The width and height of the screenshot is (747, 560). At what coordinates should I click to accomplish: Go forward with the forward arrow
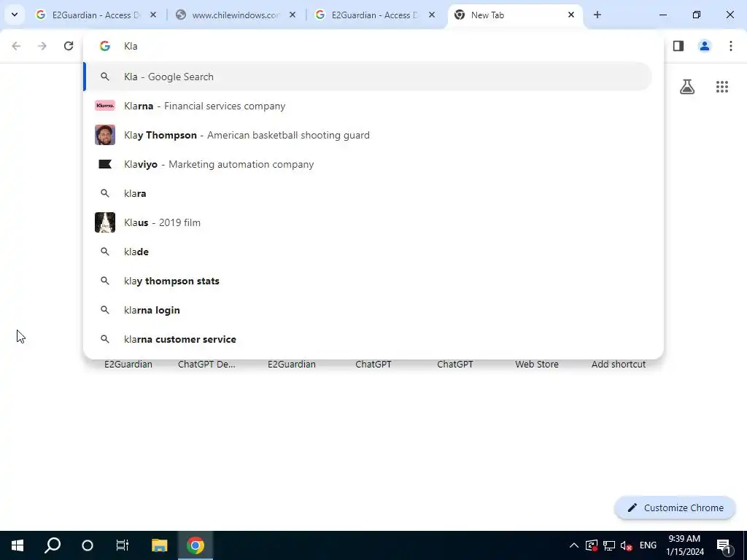42,46
